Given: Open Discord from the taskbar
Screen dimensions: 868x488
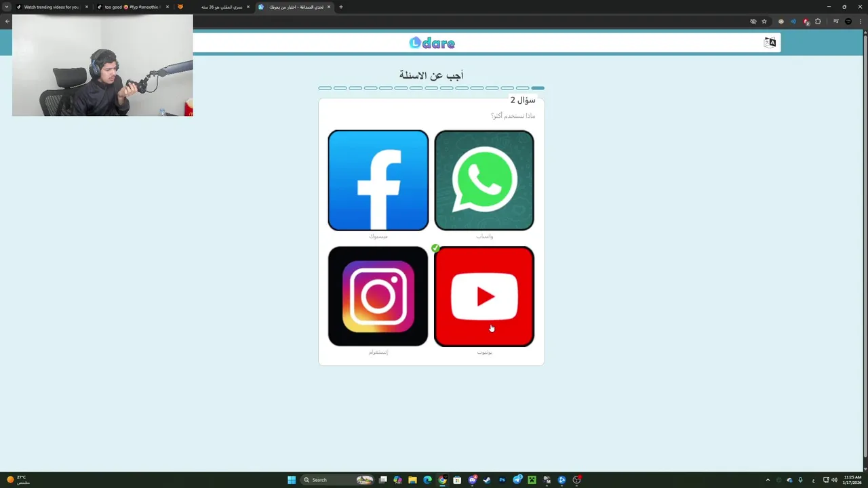Looking at the screenshot, I should click(473, 480).
